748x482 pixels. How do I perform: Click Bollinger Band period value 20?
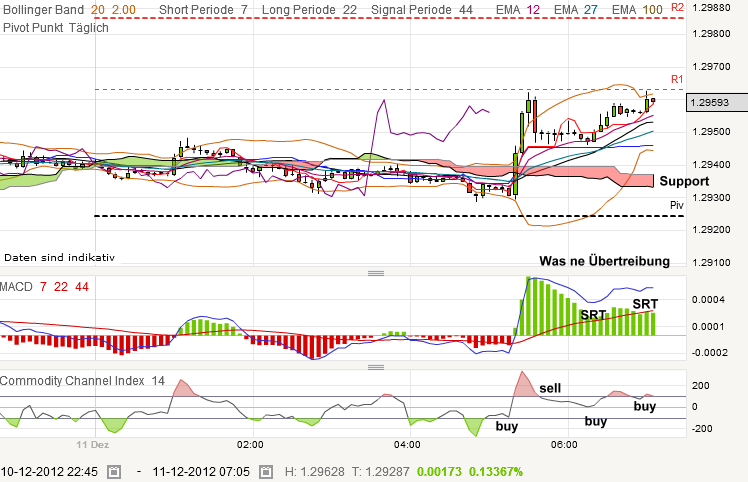(x=98, y=10)
